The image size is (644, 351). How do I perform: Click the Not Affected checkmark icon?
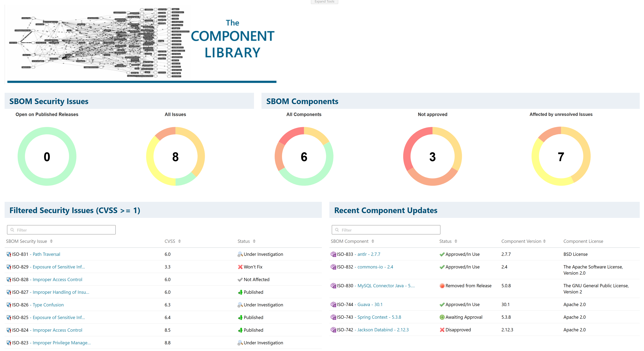tap(240, 280)
